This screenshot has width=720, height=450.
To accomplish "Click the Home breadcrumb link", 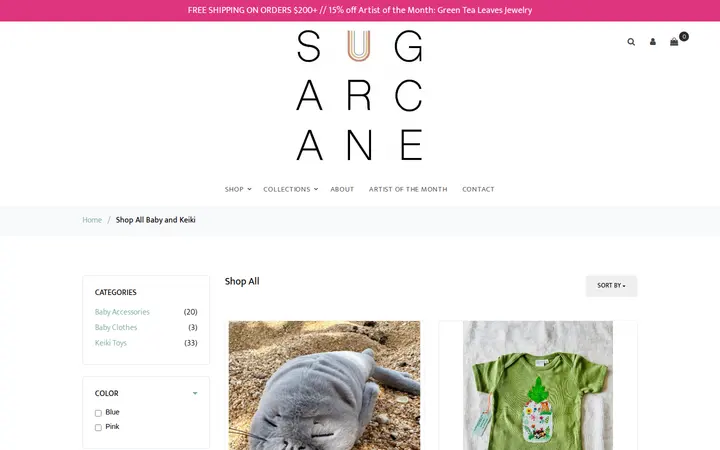I will [x=92, y=220].
